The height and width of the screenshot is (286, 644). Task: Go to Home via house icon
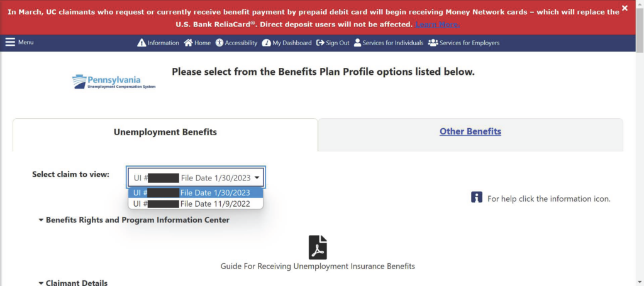pos(188,43)
